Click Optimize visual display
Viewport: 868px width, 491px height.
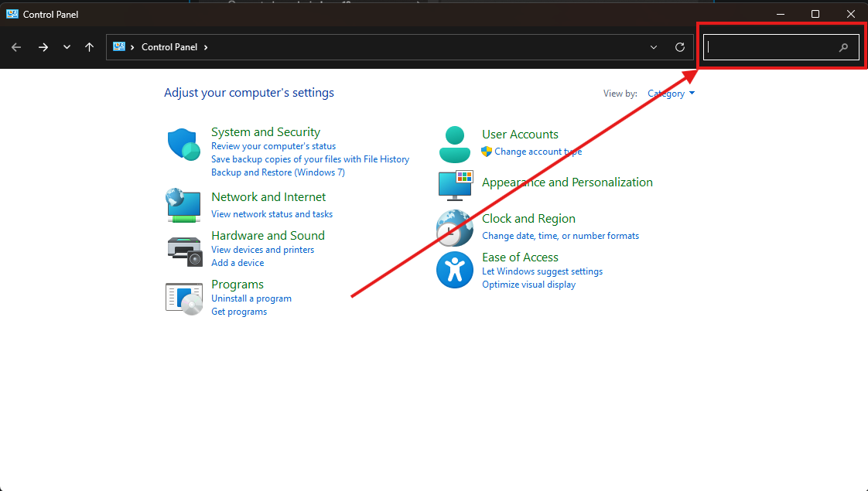[x=528, y=285]
